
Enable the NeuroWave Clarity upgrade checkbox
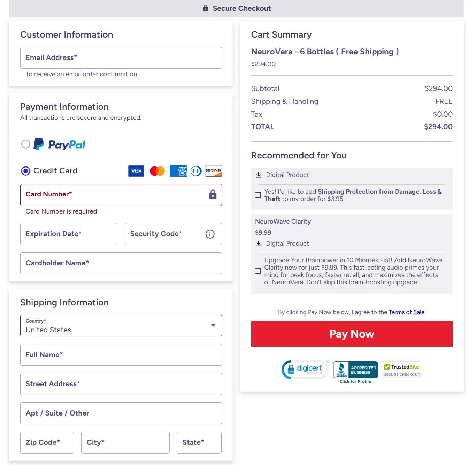[258, 271]
